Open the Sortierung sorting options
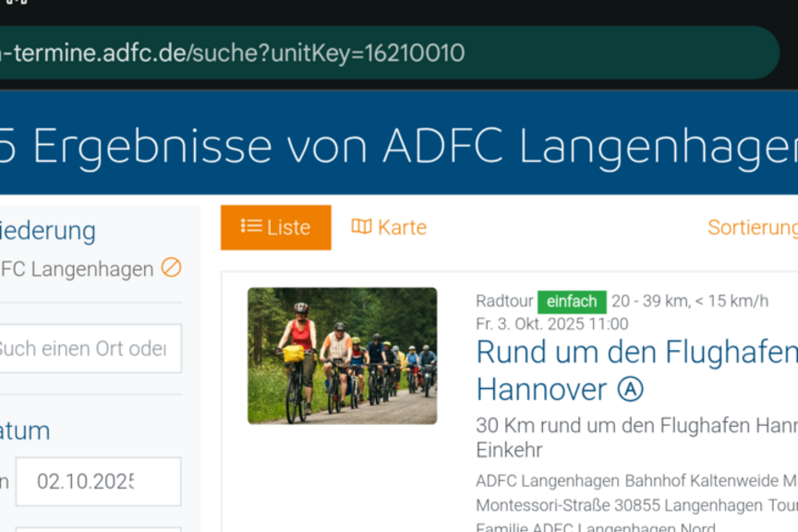Viewport: 798px width, 532px height. [x=752, y=225]
